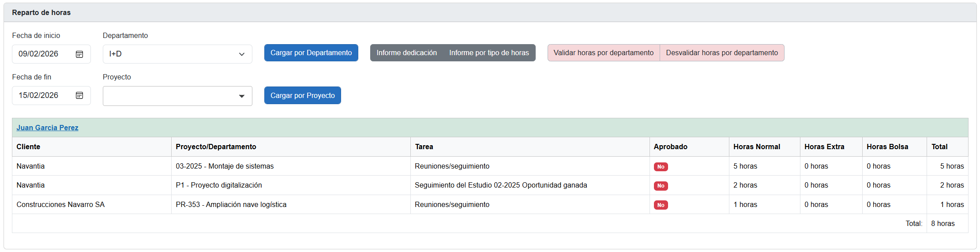Click Desvalidar horas por departamento
This screenshot has height=252, width=980.
pos(722,53)
